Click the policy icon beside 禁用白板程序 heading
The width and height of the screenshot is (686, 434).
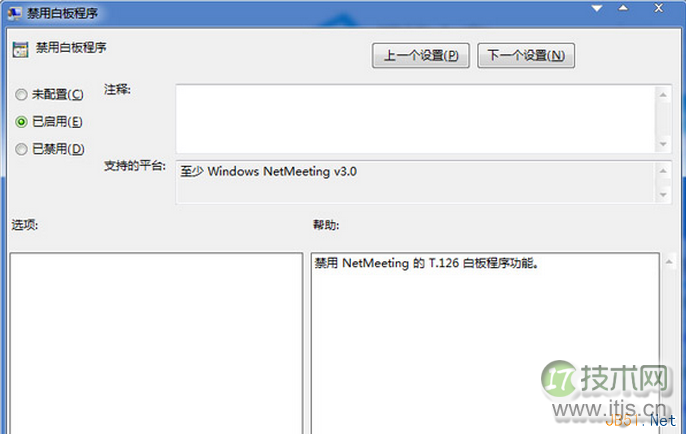20,49
